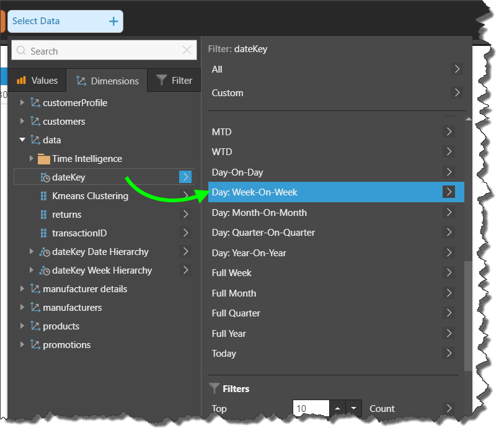
Task: Click the transactionID column icon
Action: 43,233
